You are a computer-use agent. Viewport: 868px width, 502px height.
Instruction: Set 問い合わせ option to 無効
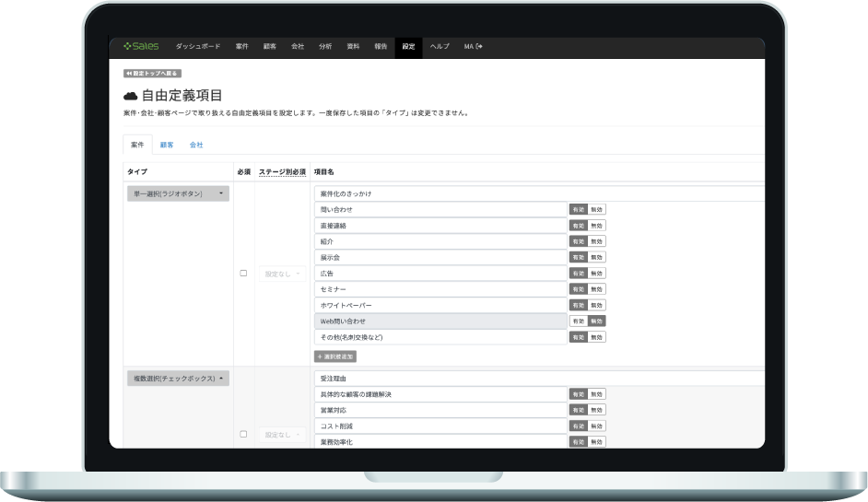(597, 209)
